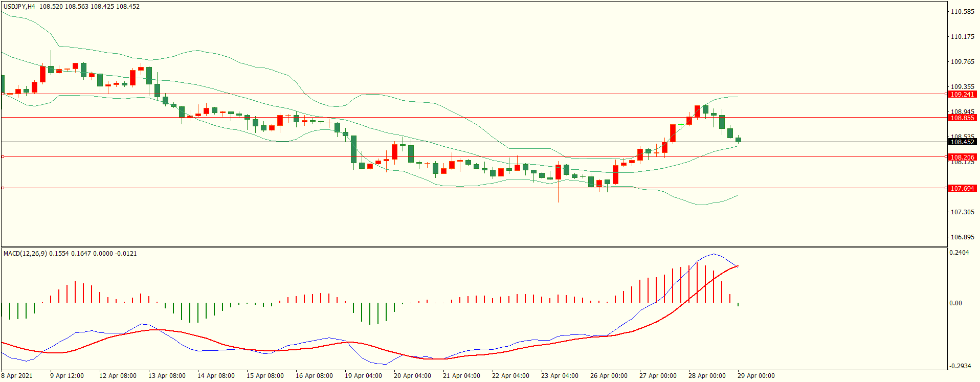Click the -0.2934 MACD scale value
Image resolution: width=980 pixels, height=382 pixels.
point(960,366)
